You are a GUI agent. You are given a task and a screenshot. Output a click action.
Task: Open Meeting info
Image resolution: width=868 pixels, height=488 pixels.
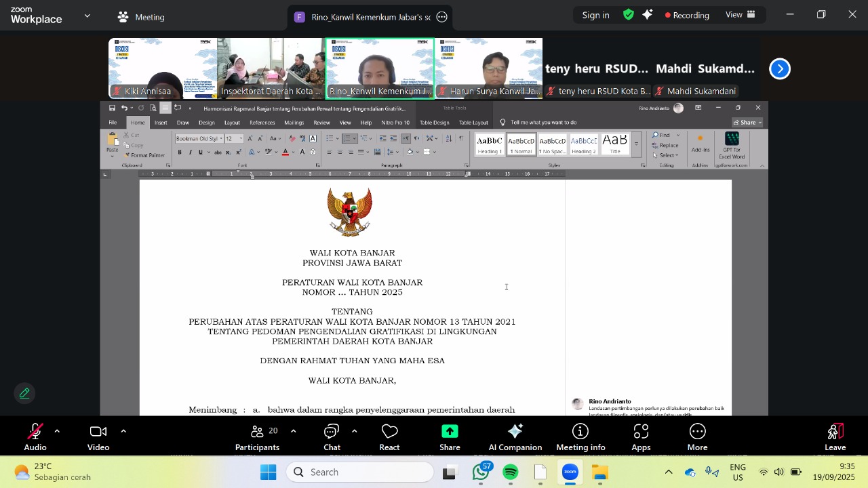click(x=580, y=437)
